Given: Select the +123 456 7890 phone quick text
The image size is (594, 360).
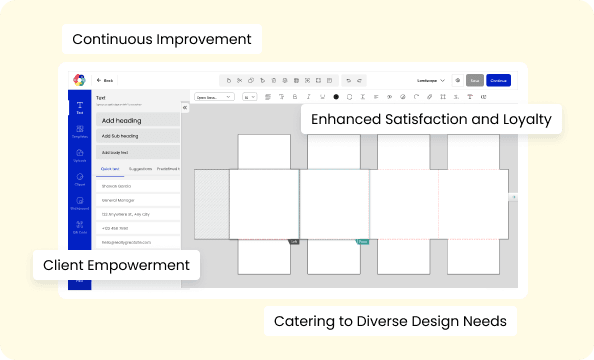Looking at the screenshot, I should coord(138,228).
